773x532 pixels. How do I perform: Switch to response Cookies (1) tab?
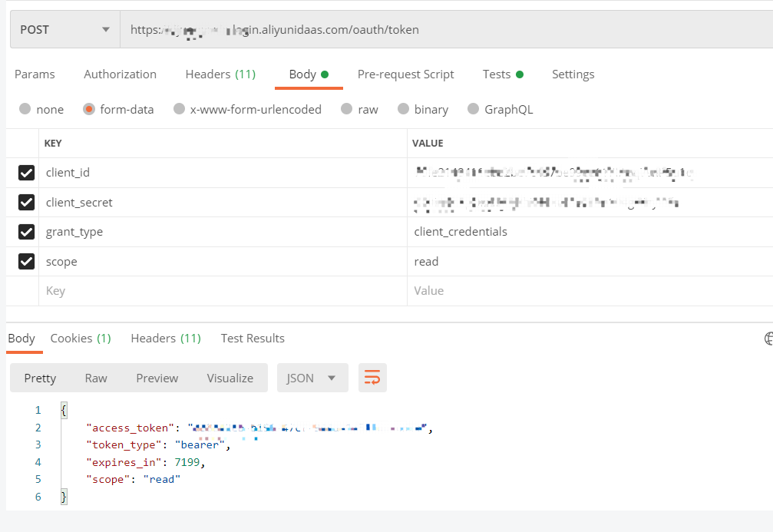click(x=81, y=339)
